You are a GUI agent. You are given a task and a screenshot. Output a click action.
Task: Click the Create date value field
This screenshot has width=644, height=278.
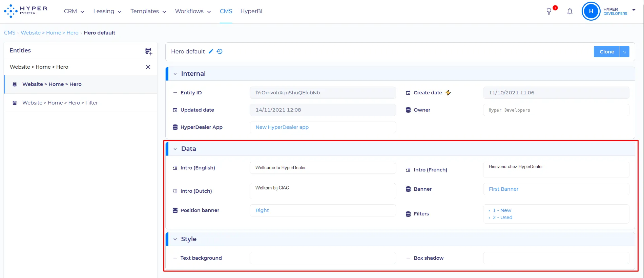tap(556, 93)
